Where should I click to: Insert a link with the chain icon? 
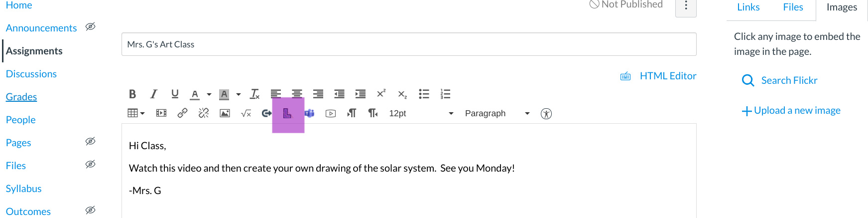tap(182, 113)
